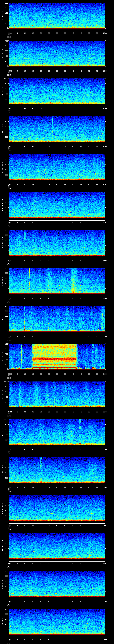Image resolution: width=114 pixels, height=644 pixels.
Task: Select the spectrogram panel starting at 4:20:00
Action: pyautogui.click(x=57, y=243)
